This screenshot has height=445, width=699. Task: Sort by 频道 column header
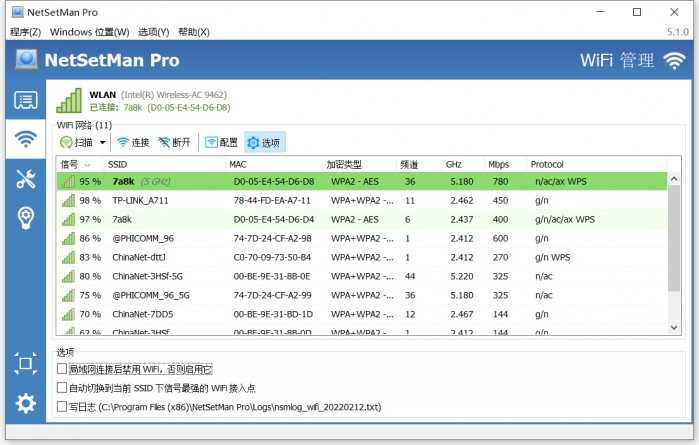point(419,165)
